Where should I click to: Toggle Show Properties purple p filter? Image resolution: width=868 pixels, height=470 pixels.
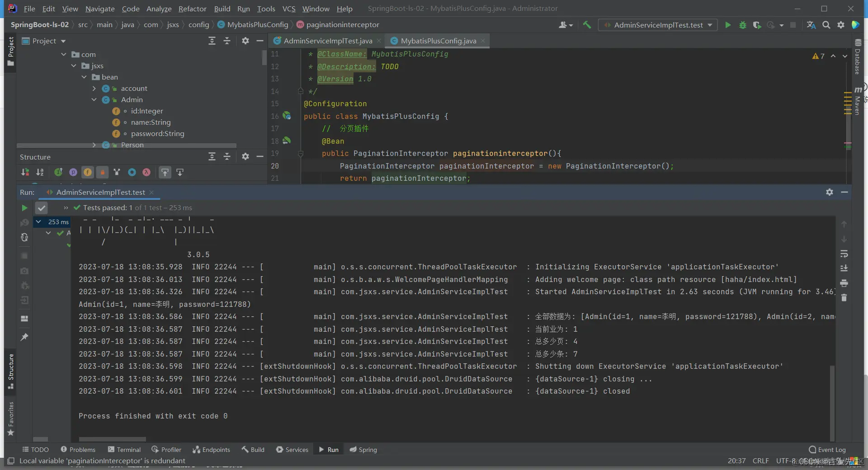pos(73,172)
